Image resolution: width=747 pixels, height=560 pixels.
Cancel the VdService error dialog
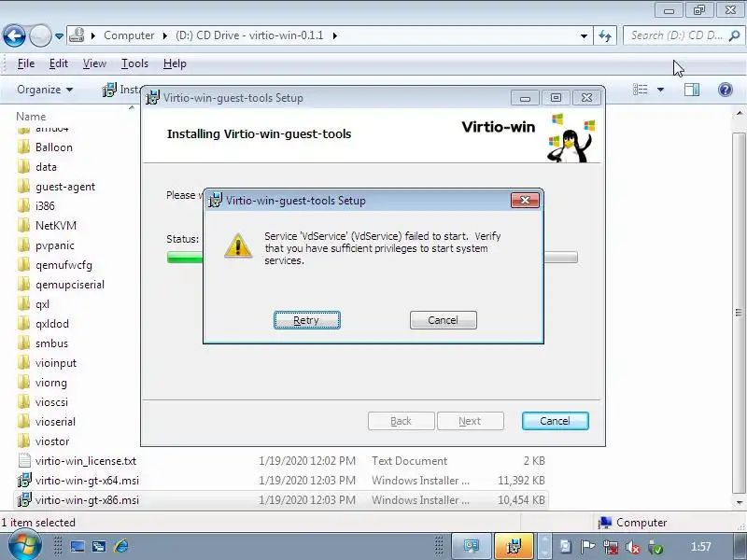click(443, 320)
